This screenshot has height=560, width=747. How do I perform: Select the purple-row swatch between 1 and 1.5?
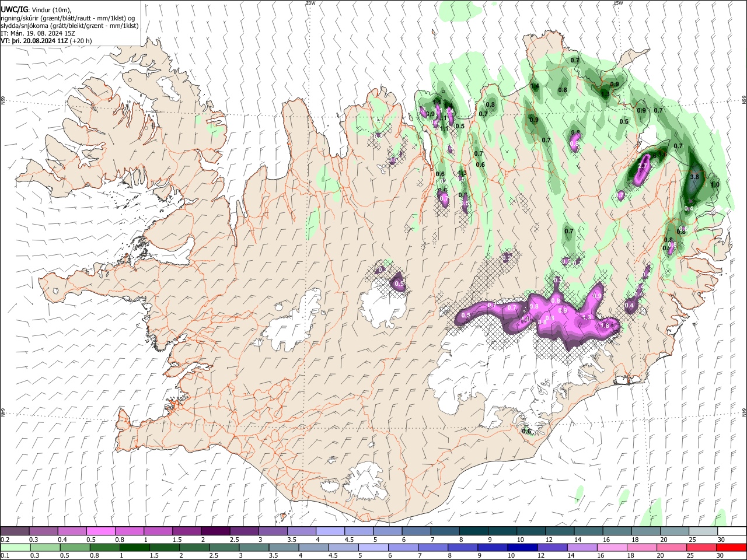click(x=158, y=531)
